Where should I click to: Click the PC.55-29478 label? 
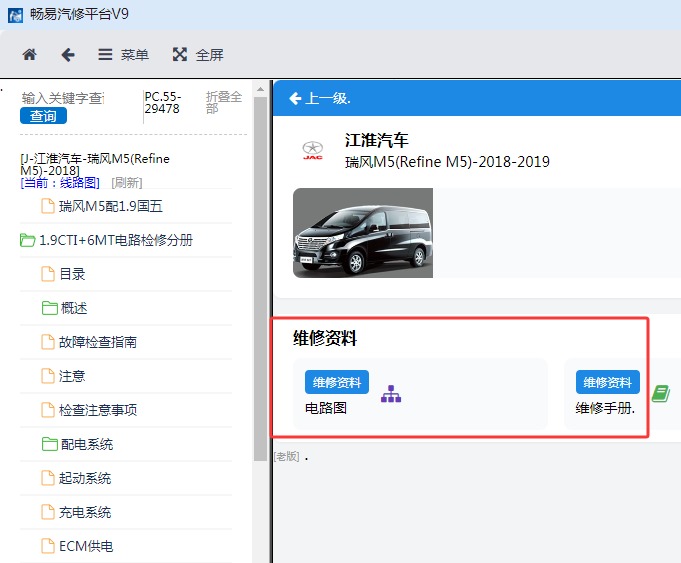163,103
